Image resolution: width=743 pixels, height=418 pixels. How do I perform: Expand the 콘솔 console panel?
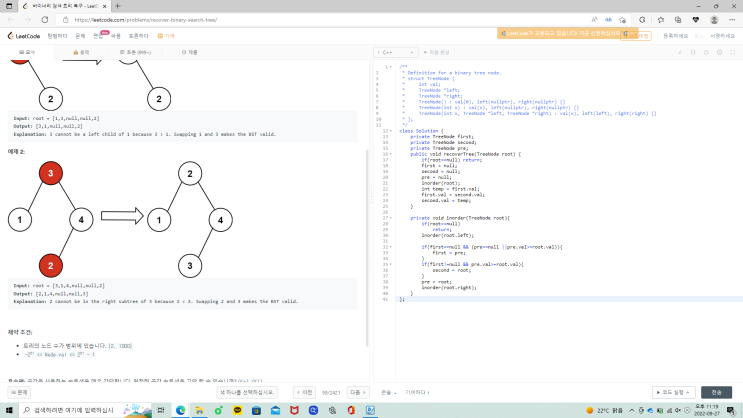(388, 393)
